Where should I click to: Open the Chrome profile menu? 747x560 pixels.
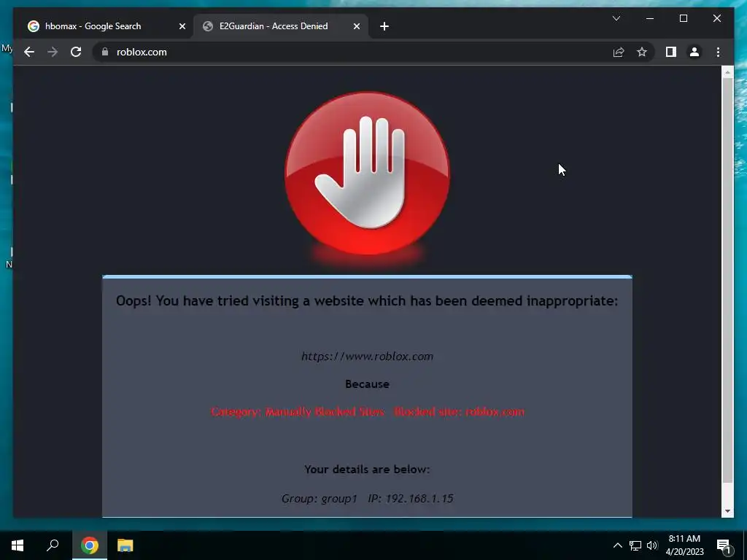(694, 52)
